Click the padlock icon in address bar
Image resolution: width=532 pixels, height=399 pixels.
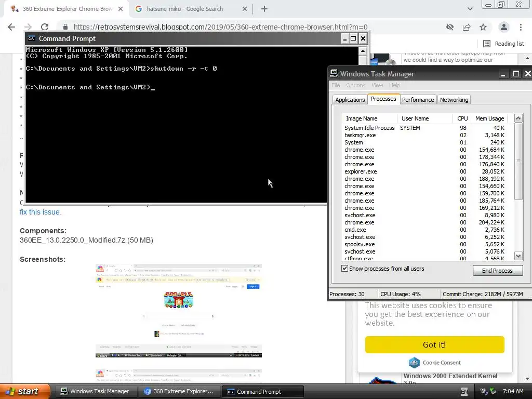coord(65,27)
